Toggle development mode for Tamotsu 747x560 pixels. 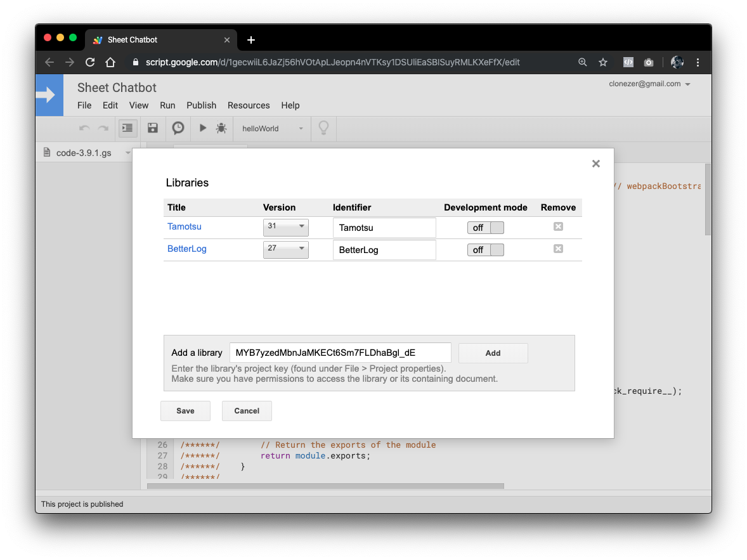pos(486,228)
